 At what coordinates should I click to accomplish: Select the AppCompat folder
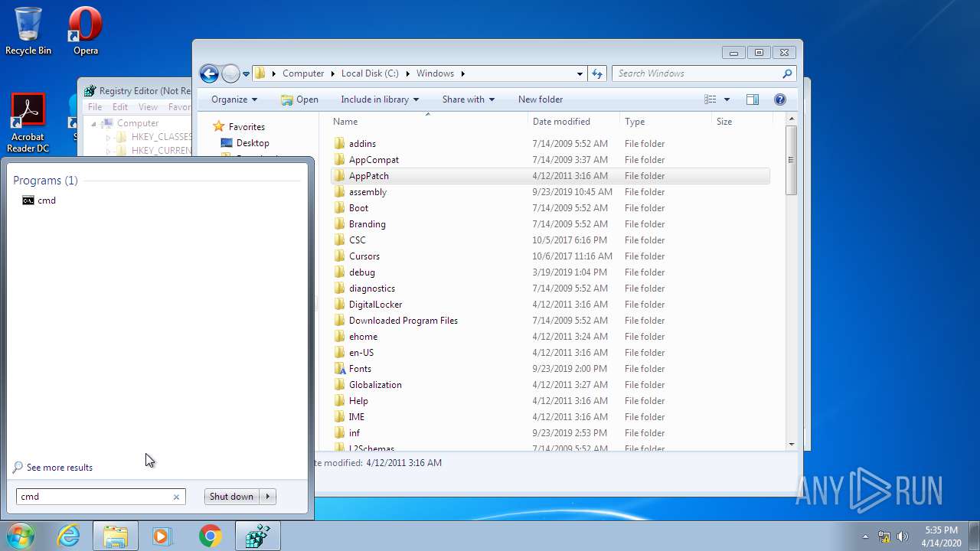550,160
